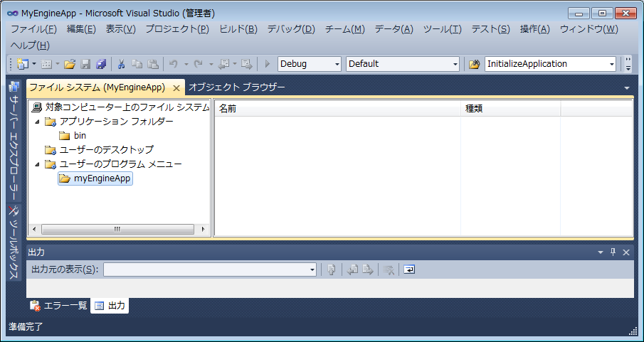Open the チーム(M) menu
The image size is (644, 342).
[345, 29]
